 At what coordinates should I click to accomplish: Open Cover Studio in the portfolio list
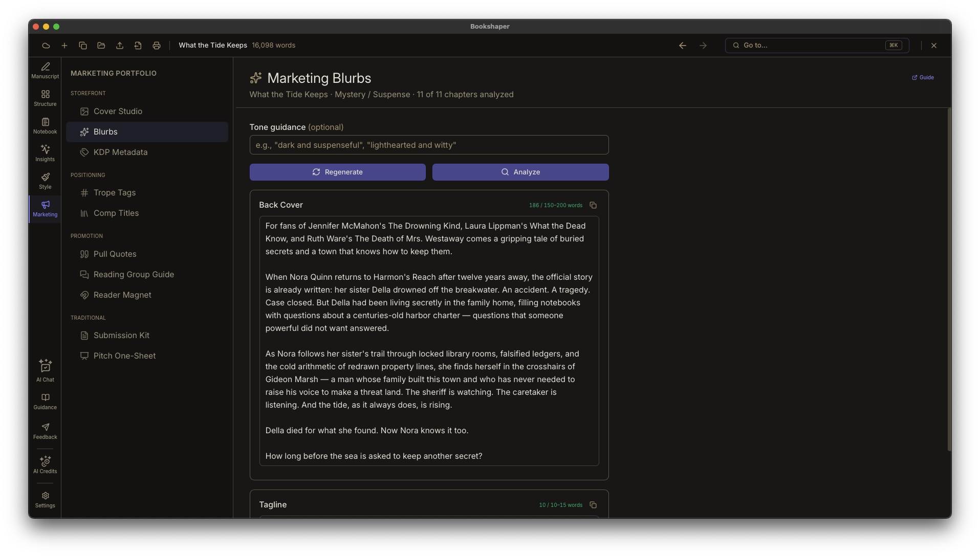tap(147, 112)
